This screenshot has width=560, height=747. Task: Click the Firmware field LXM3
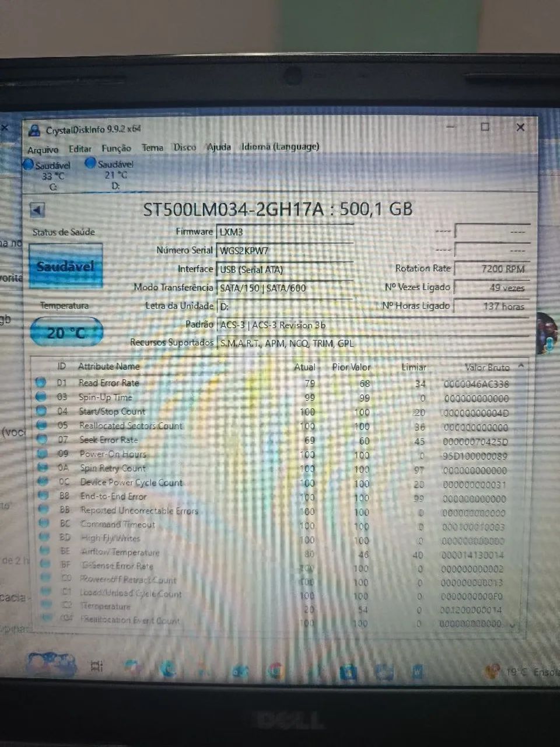point(285,232)
